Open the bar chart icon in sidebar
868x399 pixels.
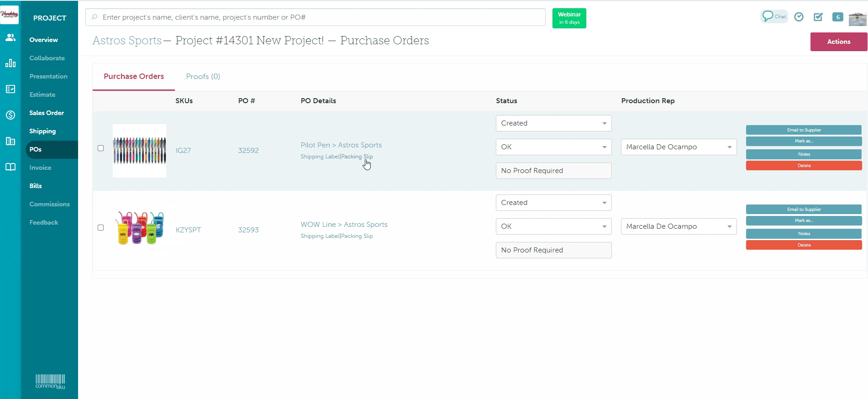click(x=11, y=63)
